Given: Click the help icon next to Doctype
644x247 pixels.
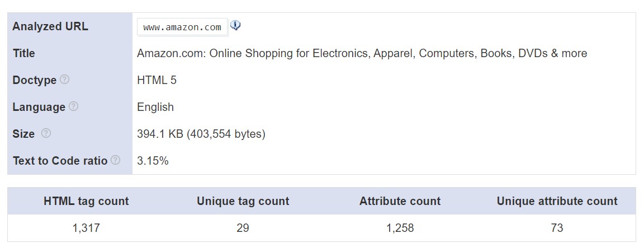Looking at the screenshot, I should click(x=64, y=80).
